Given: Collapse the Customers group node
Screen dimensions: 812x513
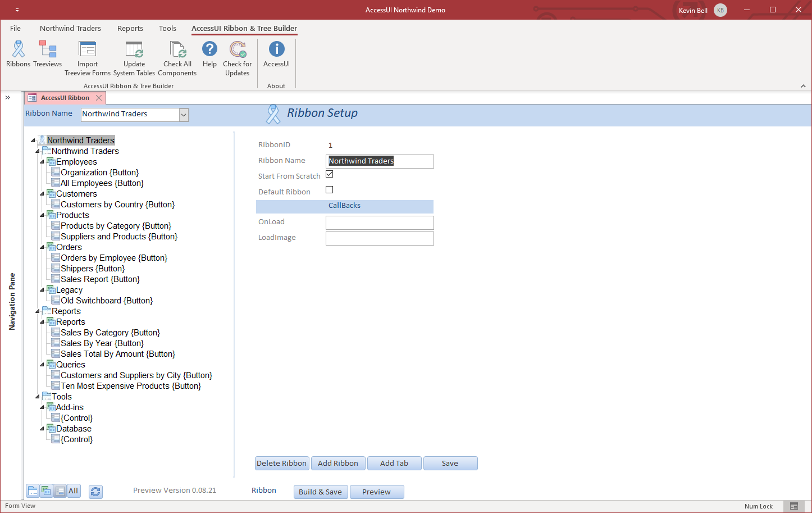Looking at the screenshot, I should click(x=42, y=194).
